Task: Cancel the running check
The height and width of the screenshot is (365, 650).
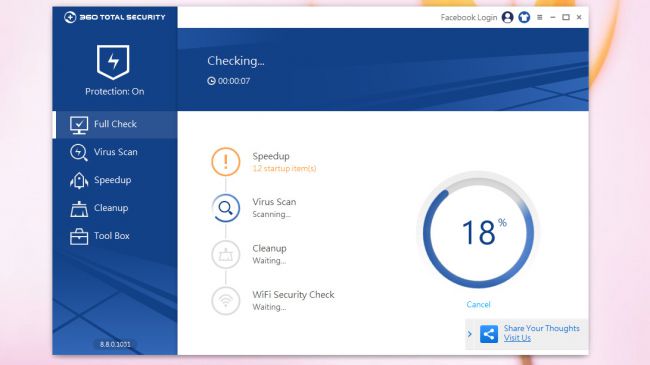Action: (x=478, y=304)
